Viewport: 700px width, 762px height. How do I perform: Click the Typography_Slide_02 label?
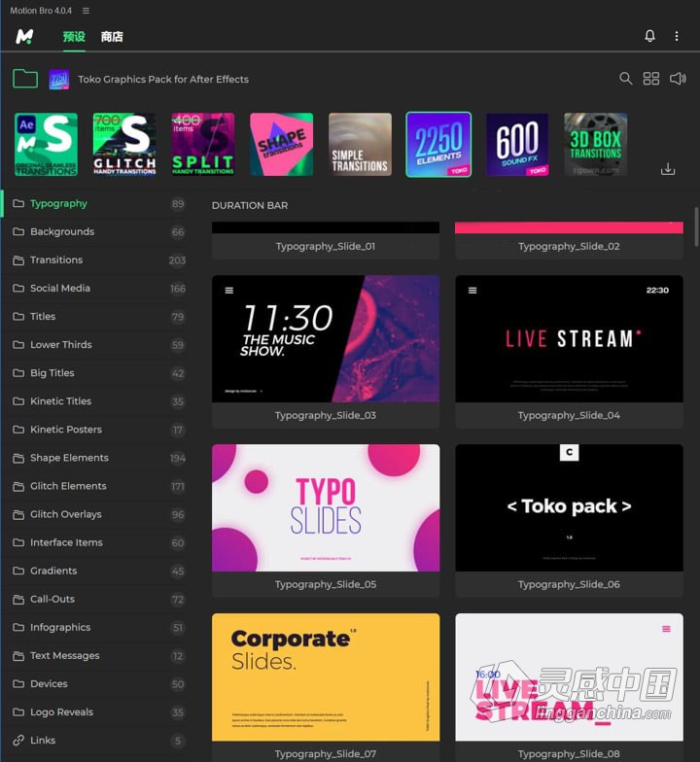tap(570, 247)
